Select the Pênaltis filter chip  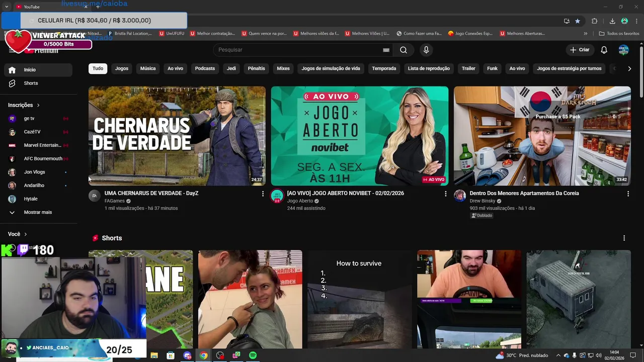tap(256, 68)
